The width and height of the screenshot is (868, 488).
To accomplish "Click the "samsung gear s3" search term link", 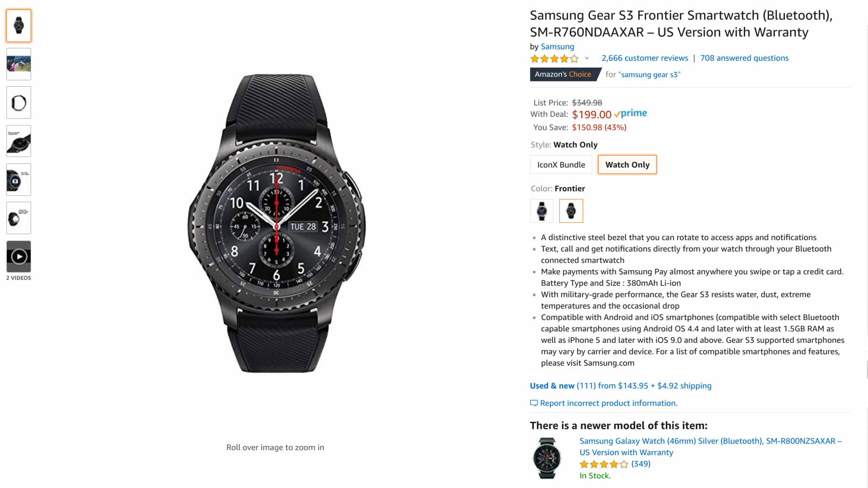I will 649,75.
